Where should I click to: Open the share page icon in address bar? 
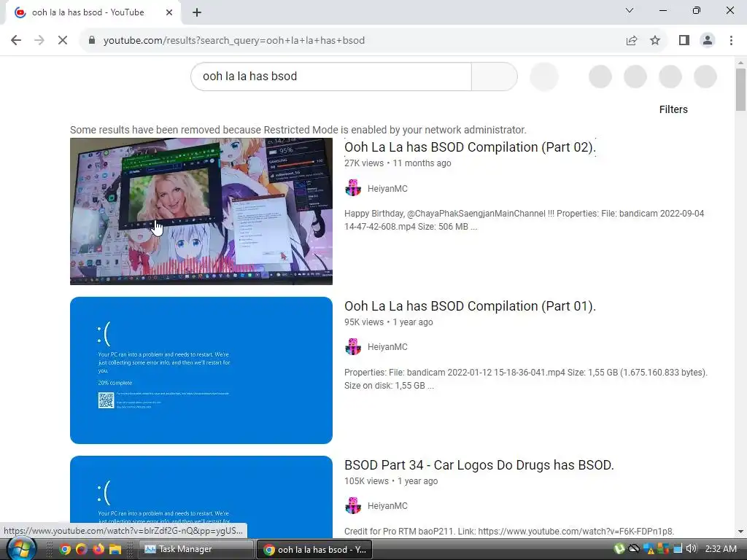pos(632,41)
